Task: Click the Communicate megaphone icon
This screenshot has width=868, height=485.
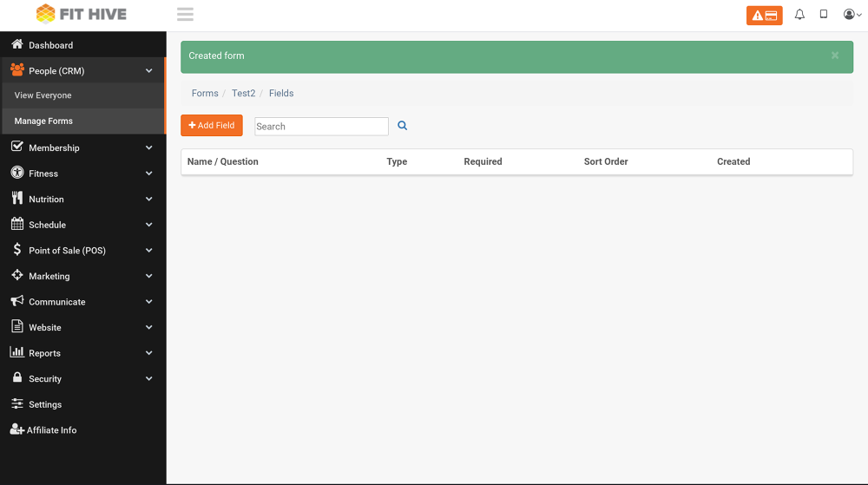Action: (x=17, y=301)
